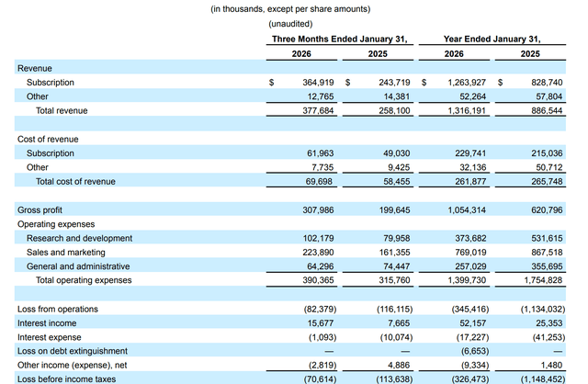This screenshot has height=384, width=588.
Task: Select the 'Loss on debt extinguishment' label
Action: pyautogui.click(x=73, y=351)
